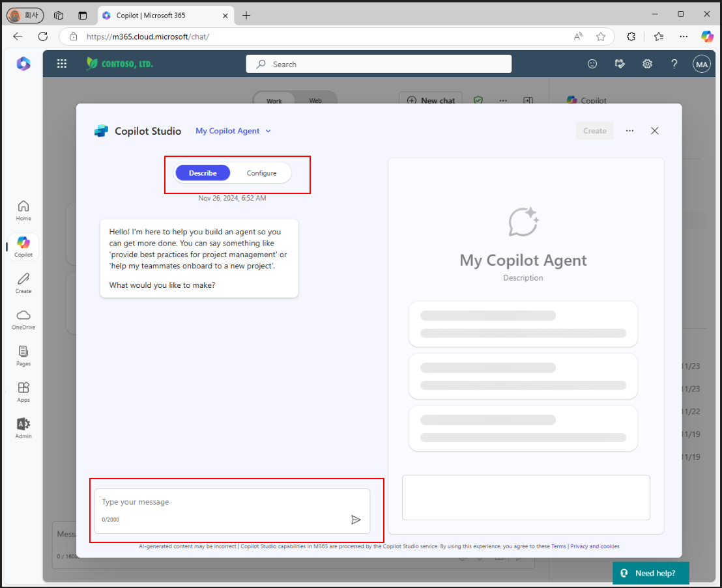
Task: Send the message with the paper plane icon
Action: [356, 520]
